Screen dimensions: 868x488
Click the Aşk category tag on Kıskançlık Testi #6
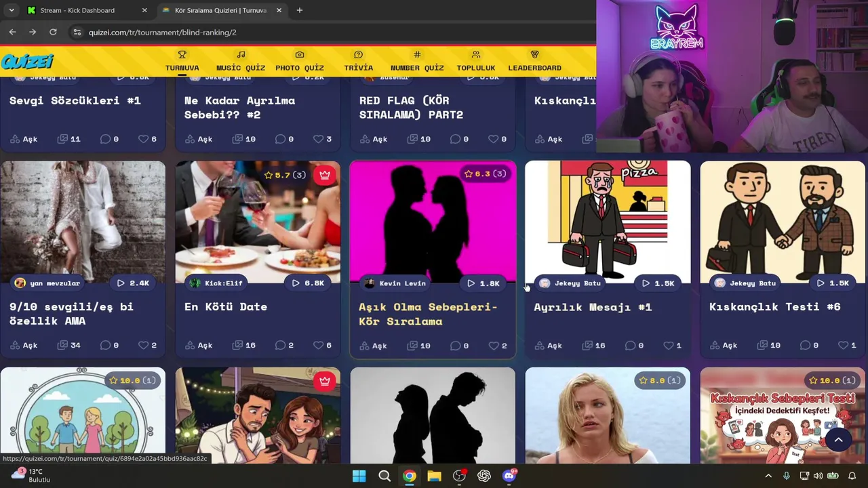(x=723, y=345)
